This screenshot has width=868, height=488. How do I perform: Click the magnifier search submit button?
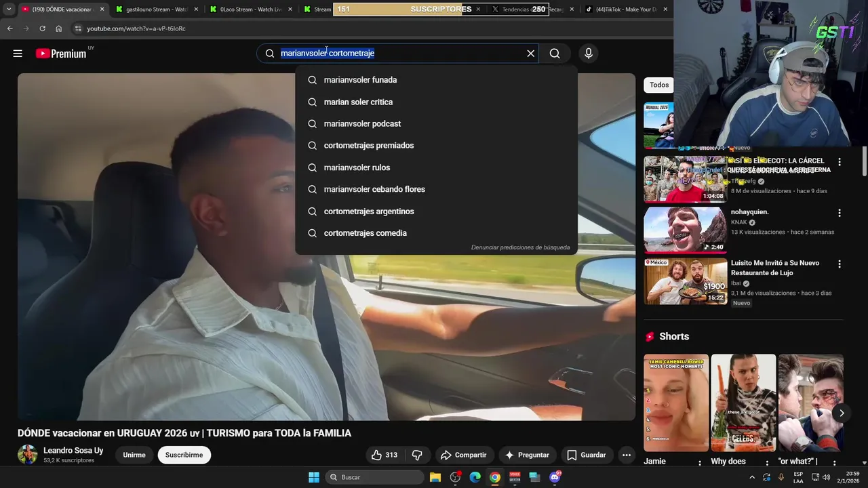point(555,54)
